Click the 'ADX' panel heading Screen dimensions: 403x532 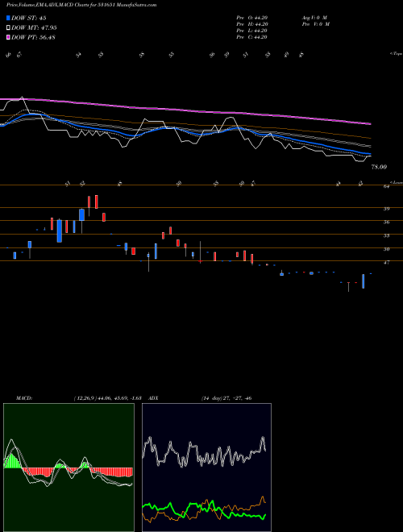(153, 398)
